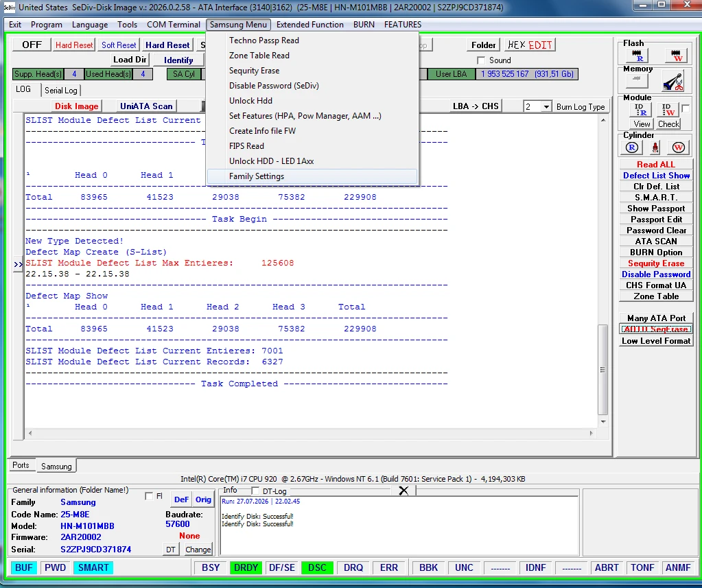Click the DT button
702x588 pixels.
(x=171, y=549)
